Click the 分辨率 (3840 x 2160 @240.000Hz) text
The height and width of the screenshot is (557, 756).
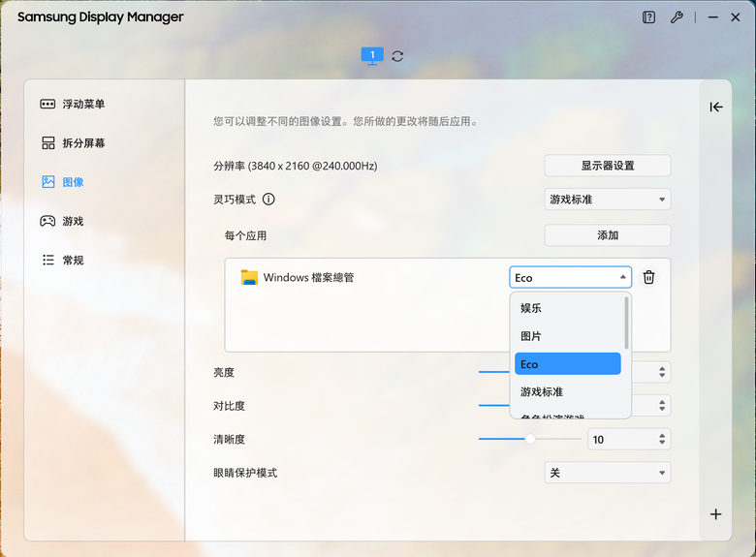tap(295, 166)
